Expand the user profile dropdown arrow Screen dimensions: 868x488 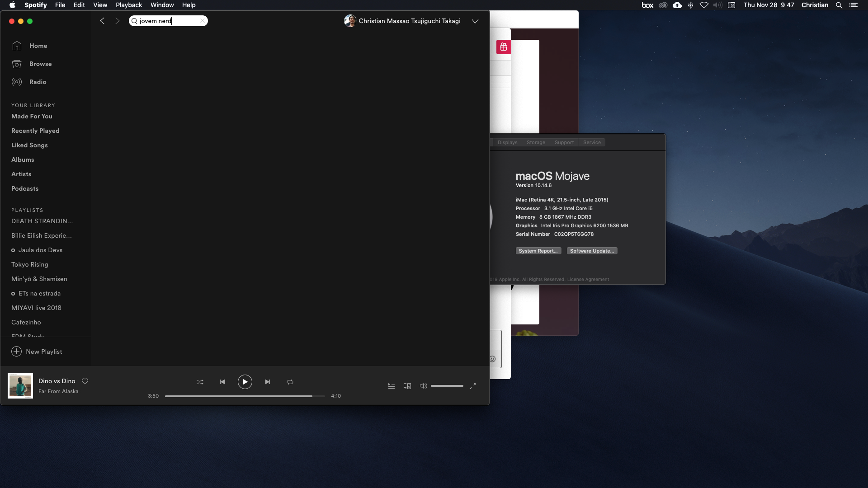click(475, 21)
